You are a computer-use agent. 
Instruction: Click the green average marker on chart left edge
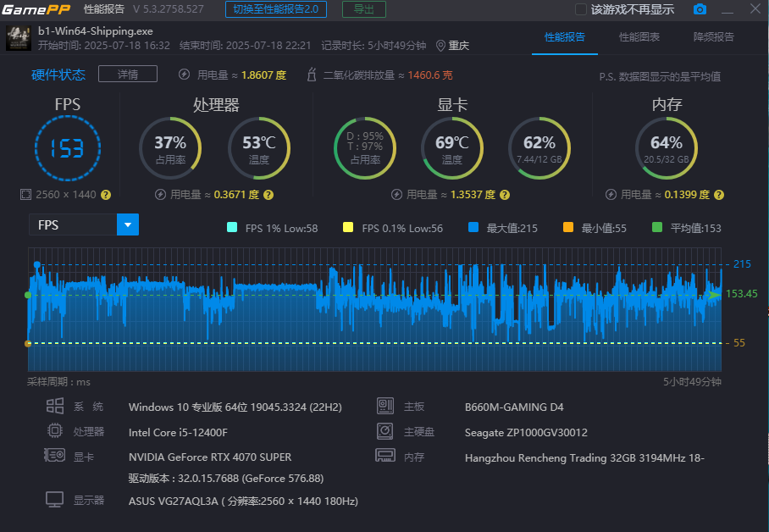(28, 295)
